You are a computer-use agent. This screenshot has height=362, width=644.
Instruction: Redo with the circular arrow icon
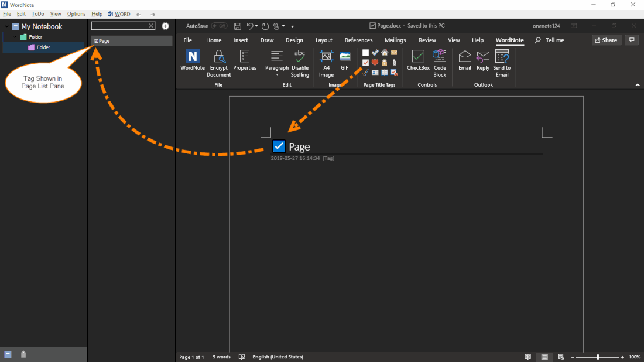click(x=265, y=26)
